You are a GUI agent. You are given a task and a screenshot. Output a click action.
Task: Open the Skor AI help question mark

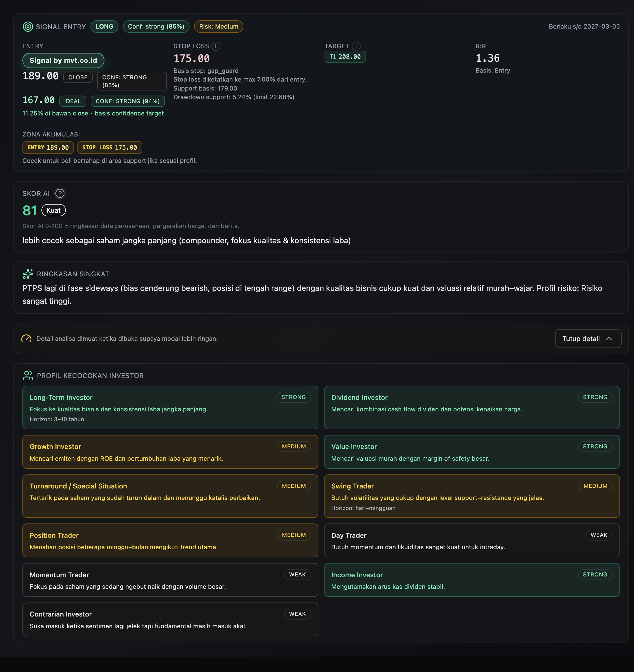(x=60, y=193)
